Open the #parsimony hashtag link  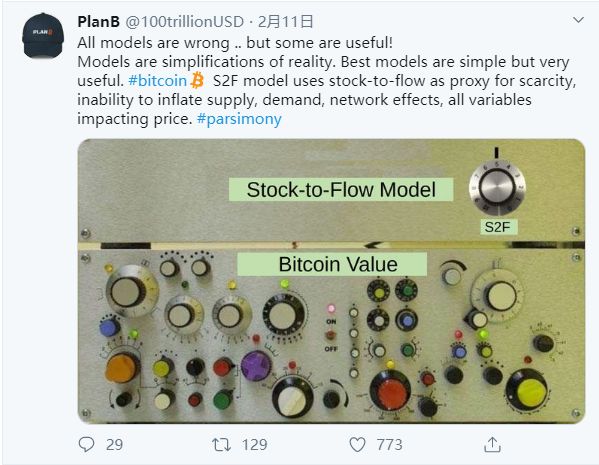pos(239,119)
